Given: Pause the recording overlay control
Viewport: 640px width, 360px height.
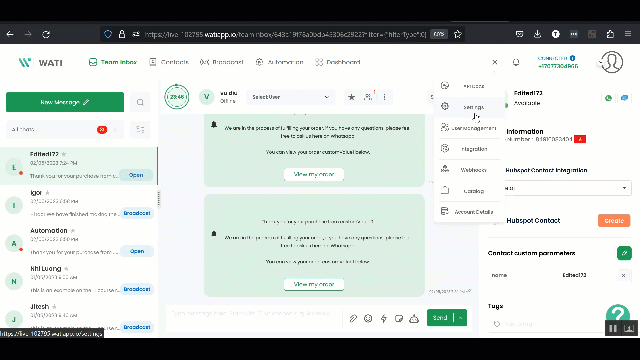Looking at the screenshot, I should coord(613,329).
